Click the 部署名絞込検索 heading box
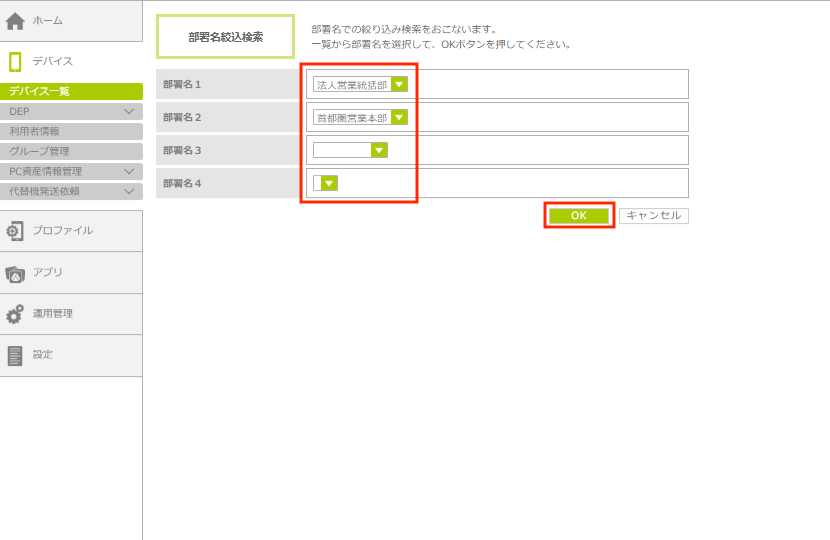Image resolution: width=830 pixels, height=540 pixels. point(226,37)
